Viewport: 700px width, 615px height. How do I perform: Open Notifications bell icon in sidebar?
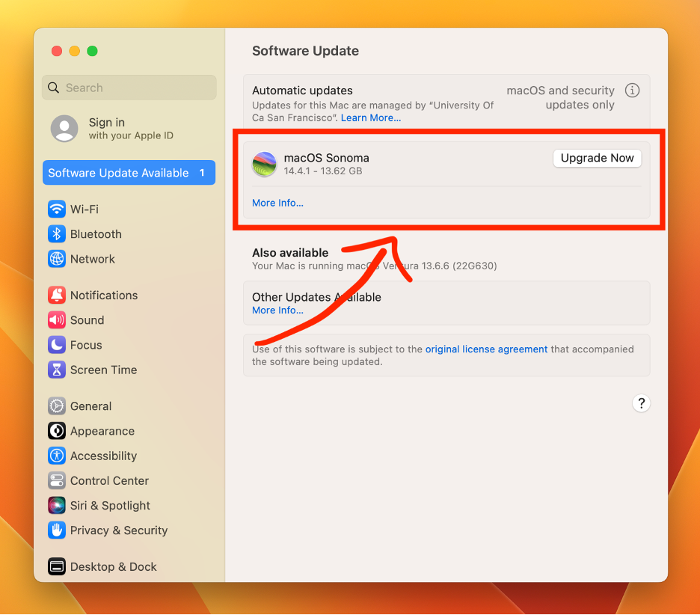tap(57, 296)
